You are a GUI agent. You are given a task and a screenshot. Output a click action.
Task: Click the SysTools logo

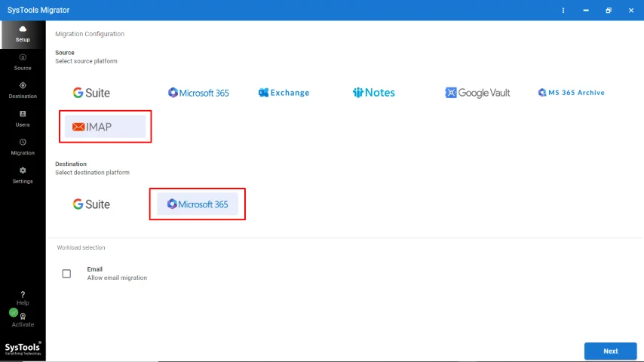pyautogui.click(x=23, y=348)
